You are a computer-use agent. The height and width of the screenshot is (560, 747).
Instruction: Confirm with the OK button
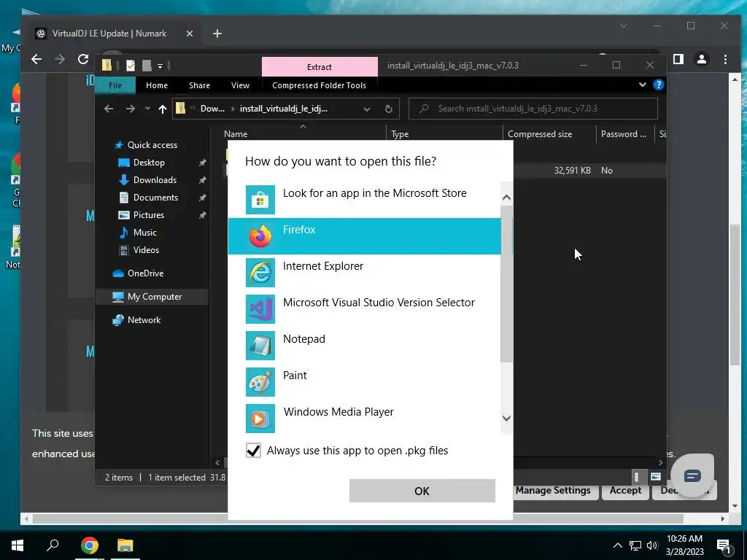[x=422, y=491]
